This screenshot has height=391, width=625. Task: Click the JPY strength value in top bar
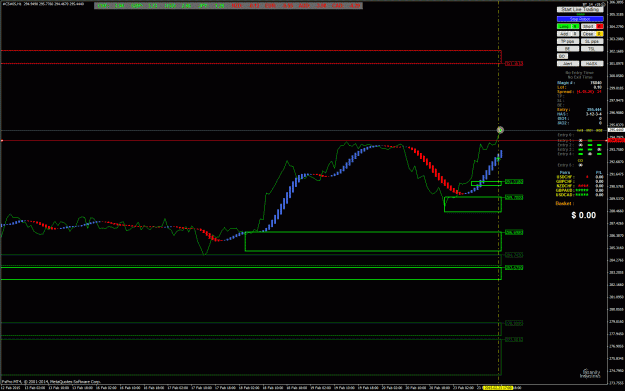pos(220,6)
